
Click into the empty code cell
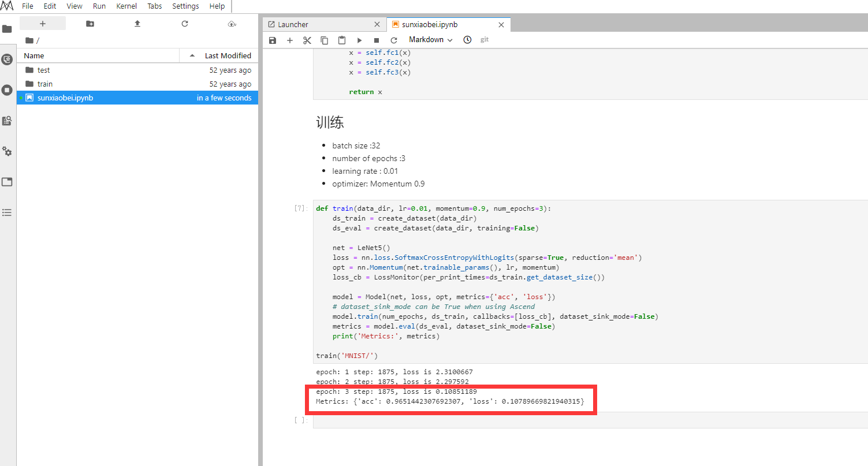[x=590, y=420]
